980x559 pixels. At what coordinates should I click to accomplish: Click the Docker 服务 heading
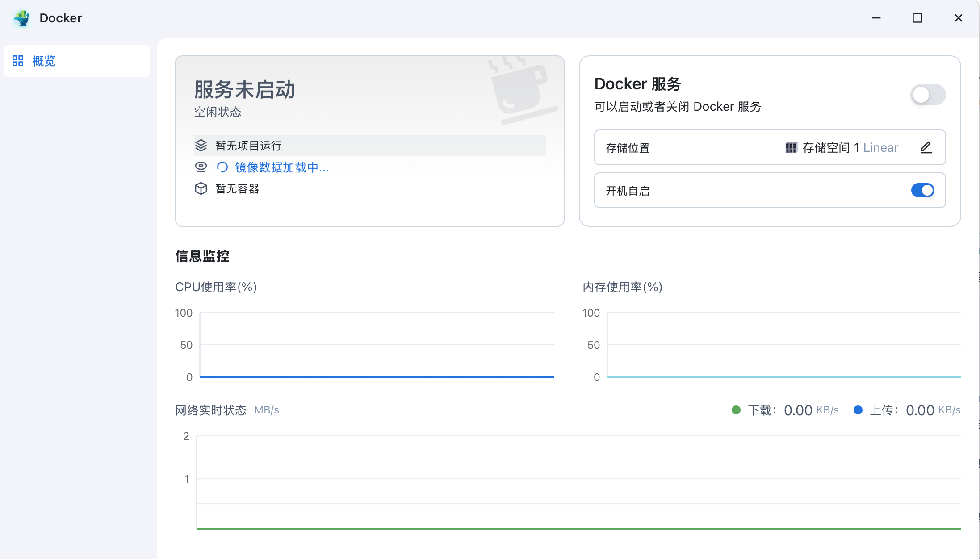click(x=637, y=84)
